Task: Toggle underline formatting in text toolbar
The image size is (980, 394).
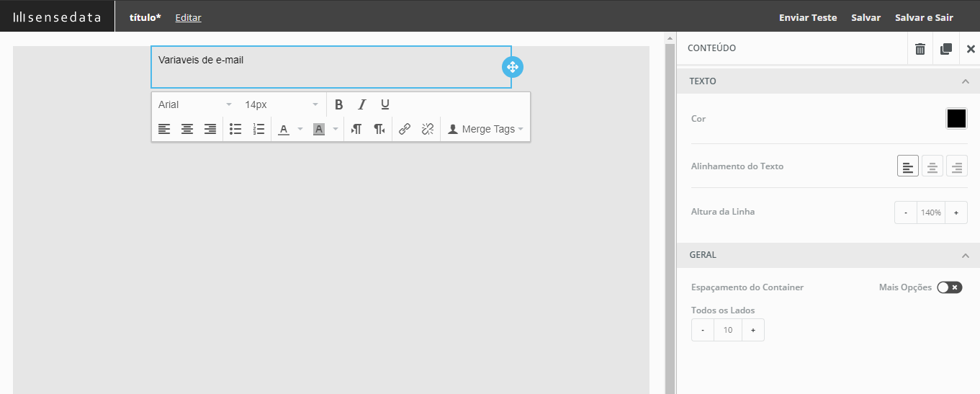Action: pyautogui.click(x=385, y=104)
